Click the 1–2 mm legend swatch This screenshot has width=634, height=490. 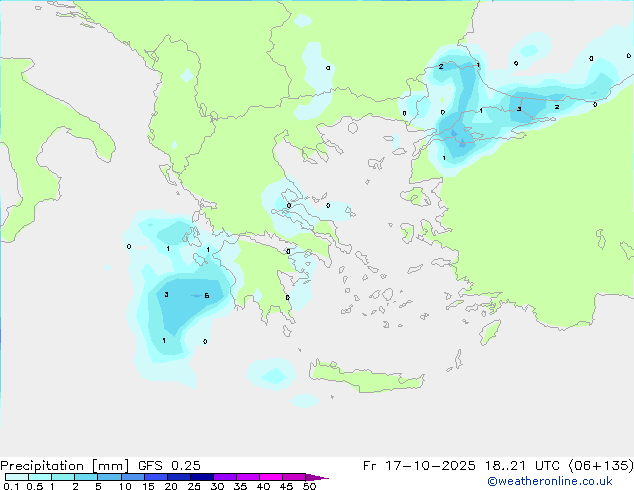pyautogui.click(x=63, y=477)
